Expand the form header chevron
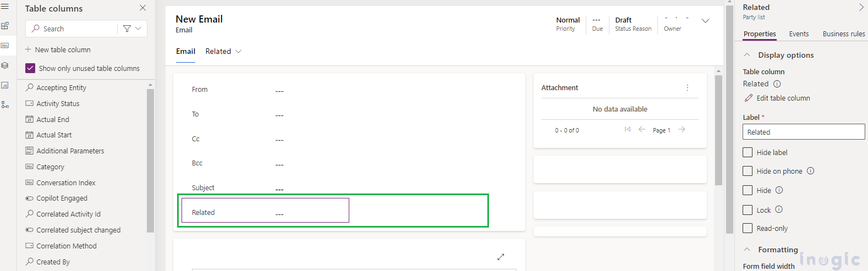Viewport: 868px width, 271px height. point(705,21)
